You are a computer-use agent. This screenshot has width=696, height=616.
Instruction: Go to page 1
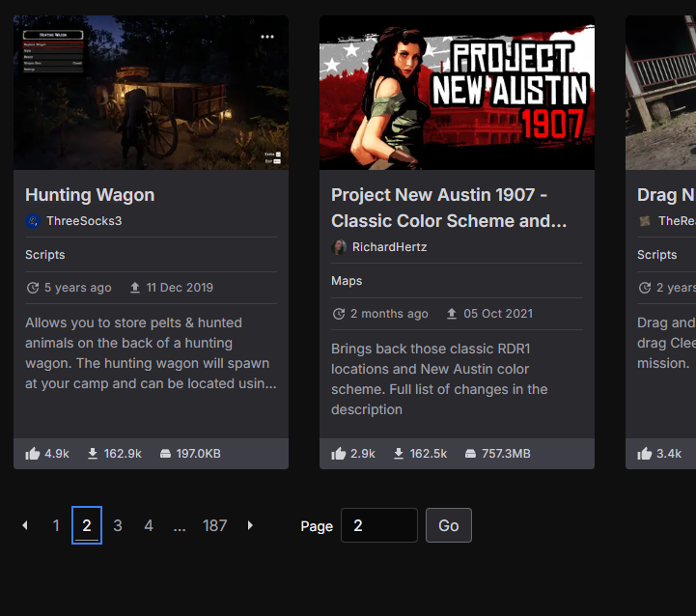click(x=56, y=526)
